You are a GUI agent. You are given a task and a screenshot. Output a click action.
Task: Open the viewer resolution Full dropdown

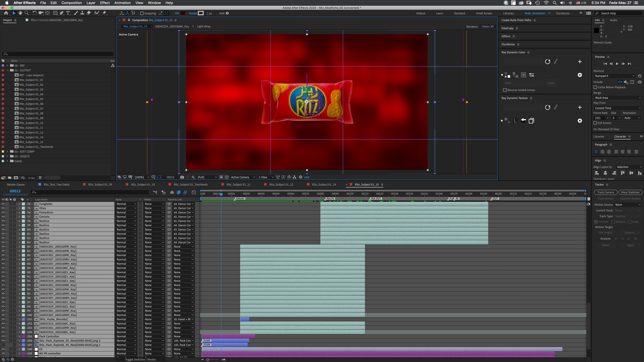pyautogui.click(x=207, y=177)
